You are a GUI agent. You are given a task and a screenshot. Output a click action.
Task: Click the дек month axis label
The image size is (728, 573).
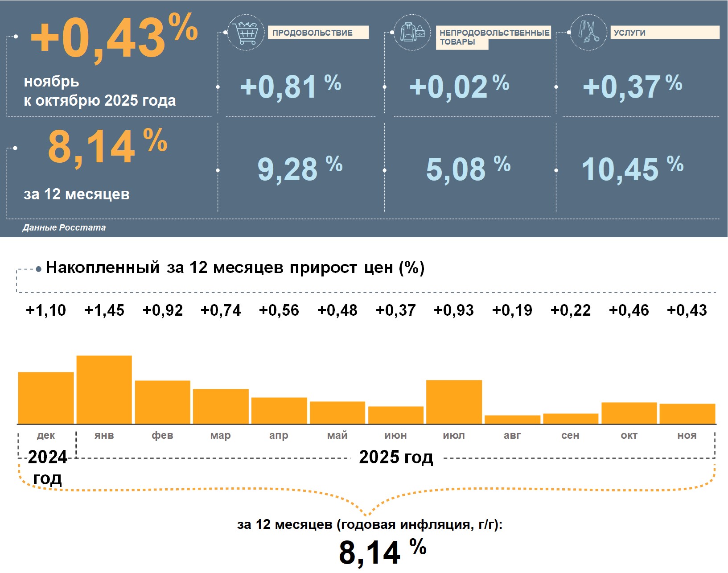(x=46, y=435)
